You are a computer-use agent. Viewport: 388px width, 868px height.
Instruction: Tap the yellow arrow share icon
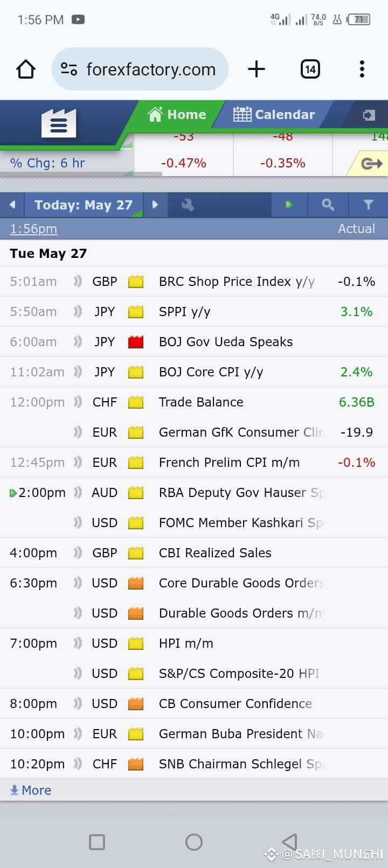[371, 163]
